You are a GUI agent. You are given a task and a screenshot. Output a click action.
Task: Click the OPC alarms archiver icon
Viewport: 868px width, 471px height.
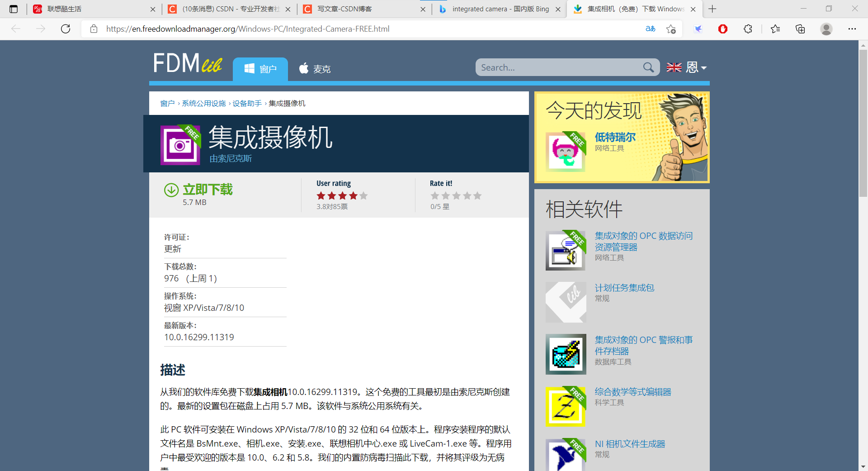566,354
